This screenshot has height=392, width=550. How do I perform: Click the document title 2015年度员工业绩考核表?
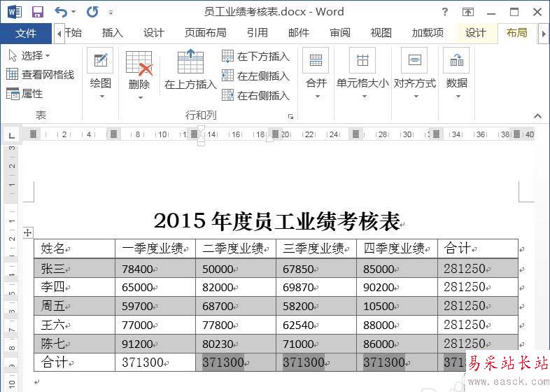(x=277, y=221)
